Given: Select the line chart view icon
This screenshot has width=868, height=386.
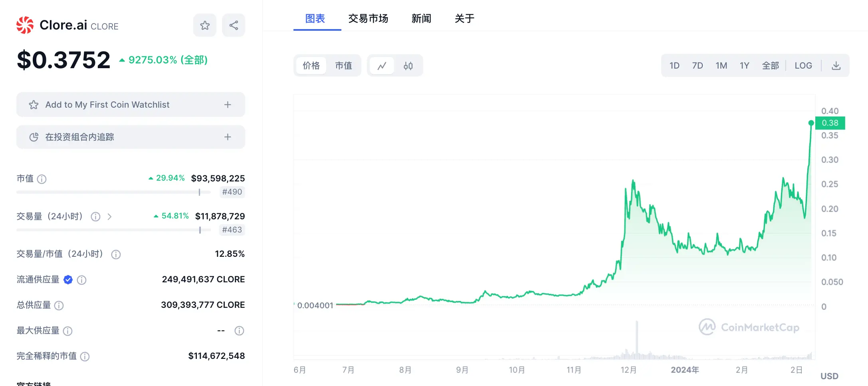Looking at the screenshot, I should (382, 65).
